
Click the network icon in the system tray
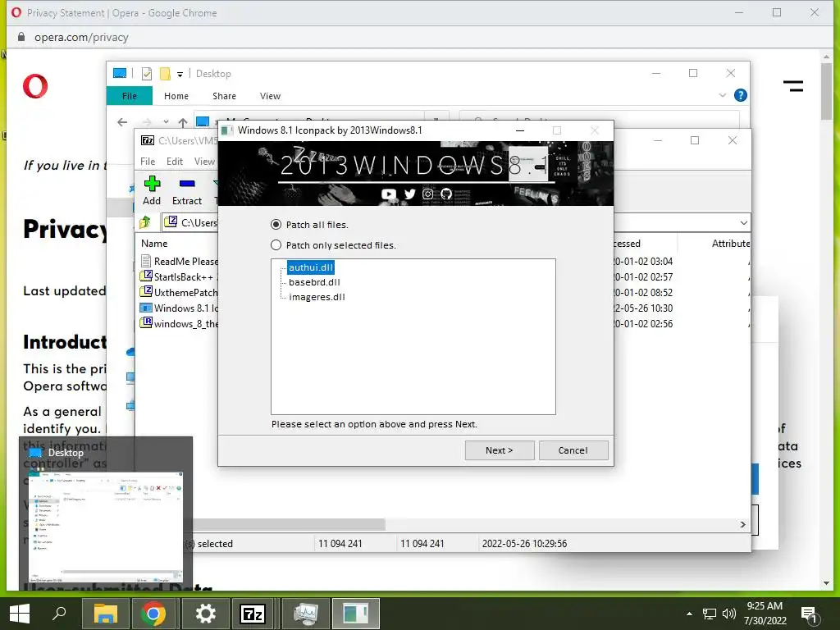710,614
